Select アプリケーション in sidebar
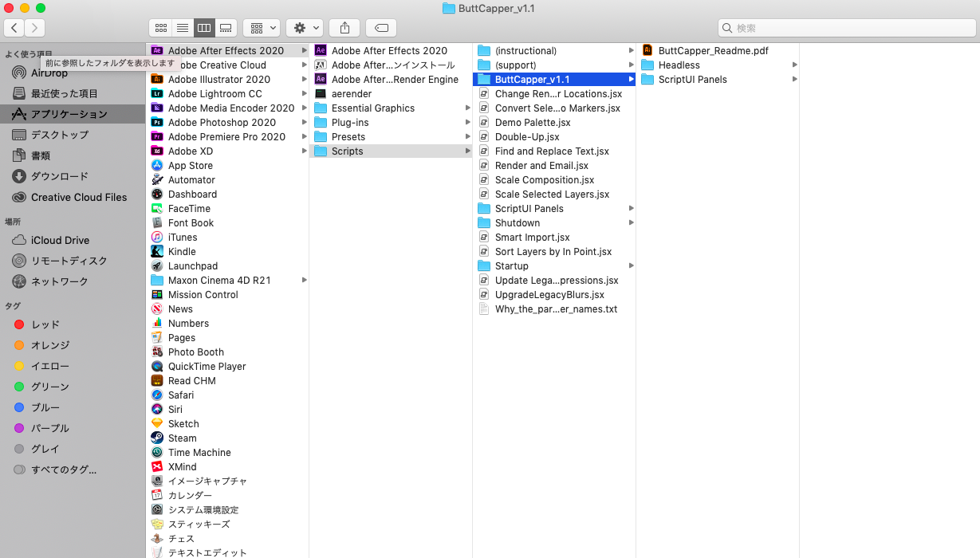 coord(73,114)
